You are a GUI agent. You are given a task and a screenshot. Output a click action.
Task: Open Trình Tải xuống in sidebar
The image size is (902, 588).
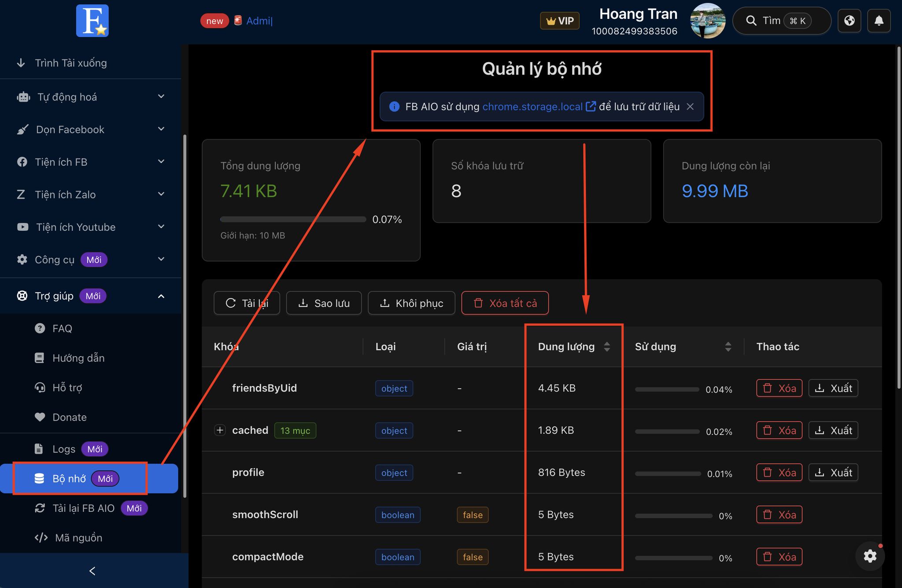(x=90, y=63)
